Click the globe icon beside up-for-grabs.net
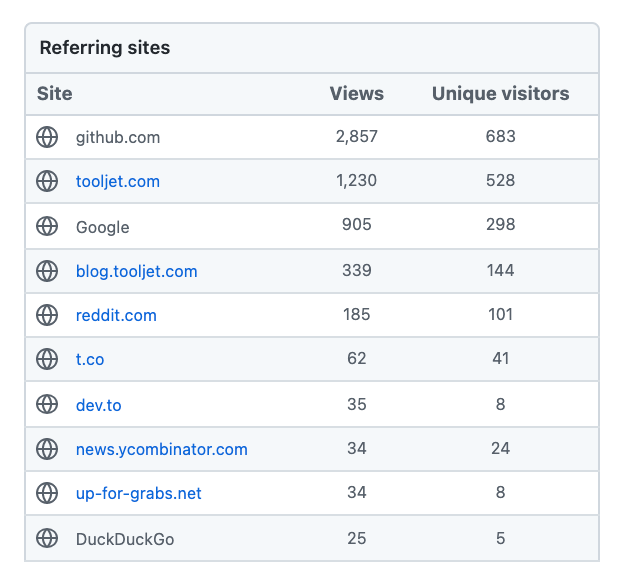 pyautogui.click(x=47, y=493)
